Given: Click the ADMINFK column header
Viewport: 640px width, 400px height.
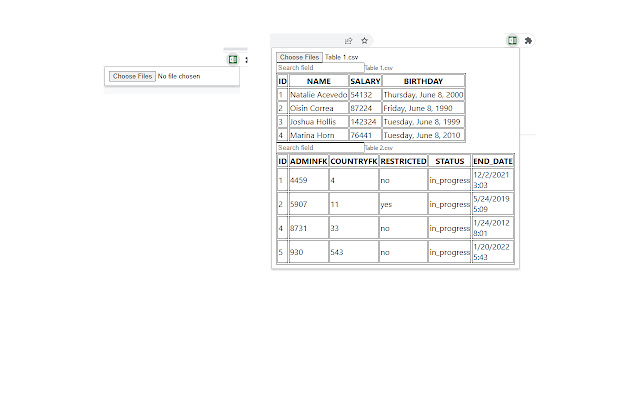Looking at the screenshot, I should tap(309, 161).
